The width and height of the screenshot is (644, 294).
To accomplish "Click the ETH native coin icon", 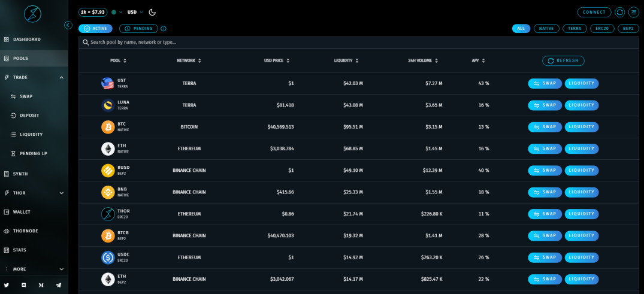I will click(x=108, y=148).
